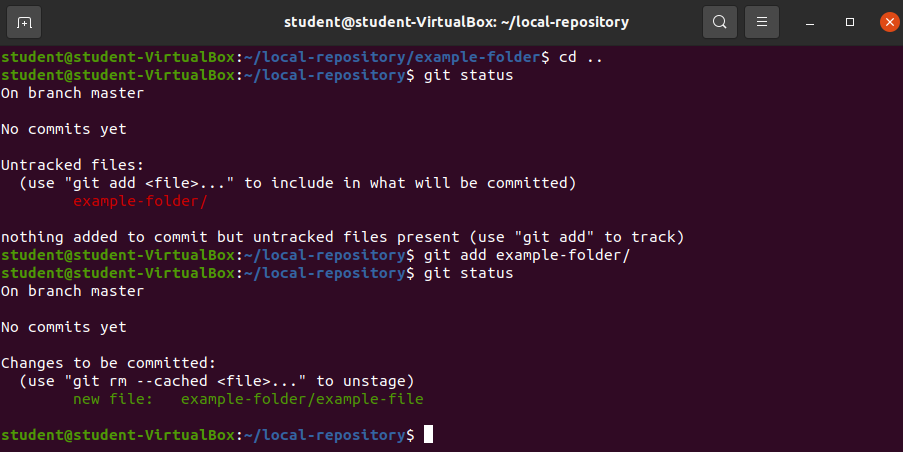This screenshot has width=903, height=452.
Task: Open a new terminal tab
Action: click(x=24, y=21)
